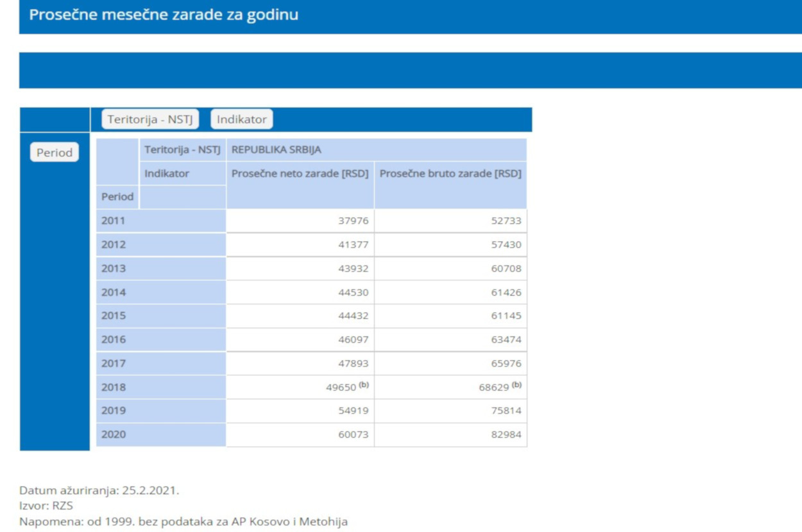Click the page title Prosečne mesečne zarade za godinu
The image size is (802, 532).
click(x=164, y=15)
